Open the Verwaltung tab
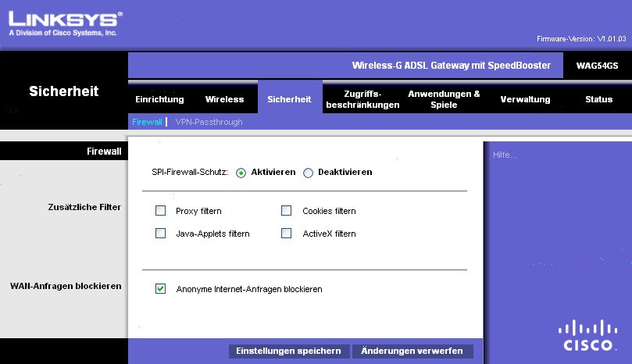 click(x=525, y=99)
